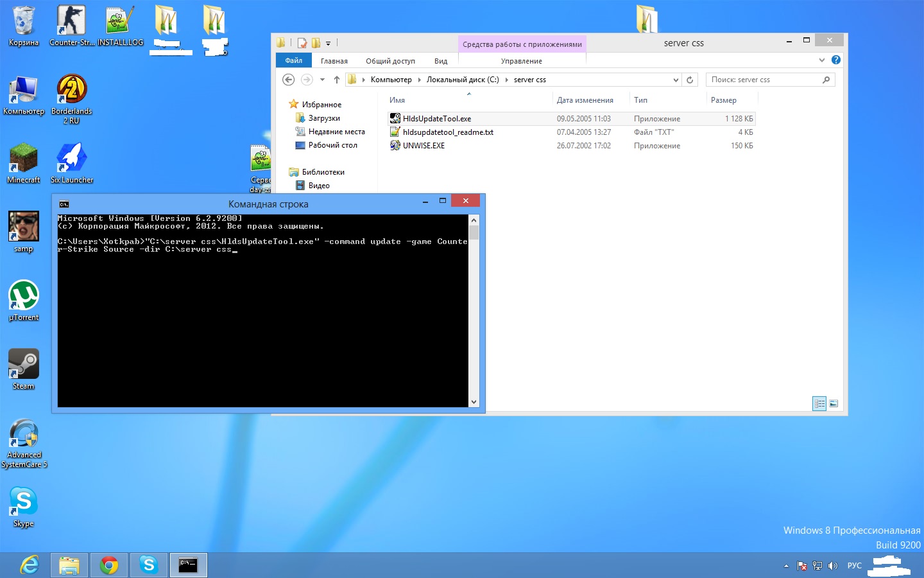Open the Компьютер desktop icon
924x578 pixels.
(24, 95)
